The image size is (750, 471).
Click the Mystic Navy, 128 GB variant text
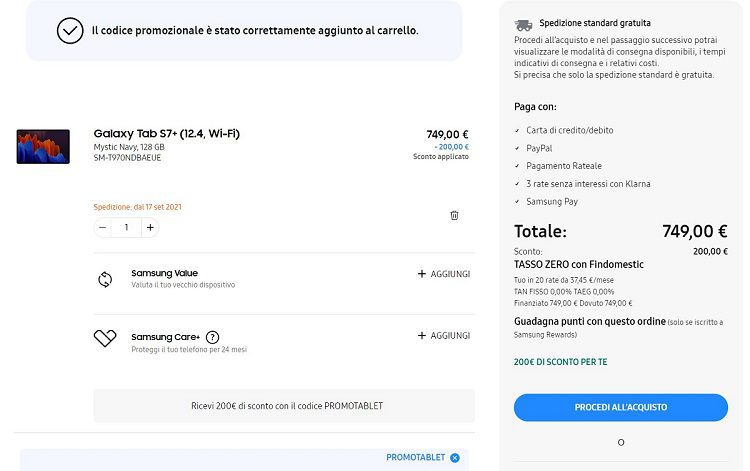click(x=129, y=147)
